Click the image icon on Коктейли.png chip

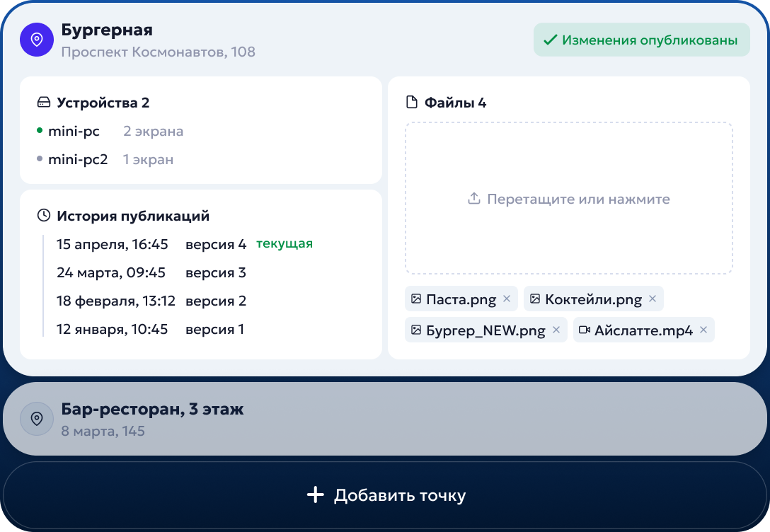[535, 299]
